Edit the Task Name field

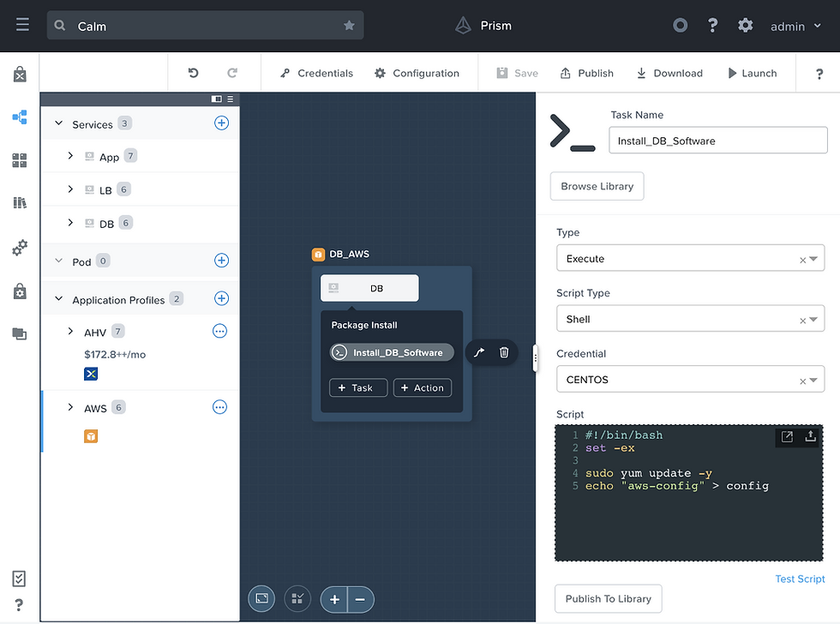click(718, 141)
